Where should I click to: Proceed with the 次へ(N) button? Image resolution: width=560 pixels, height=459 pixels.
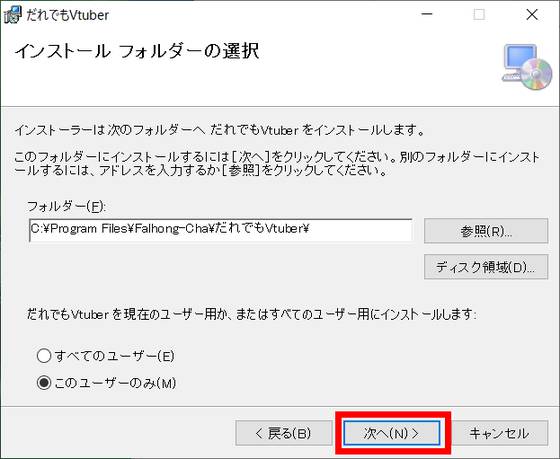click(x=391, y=433)
